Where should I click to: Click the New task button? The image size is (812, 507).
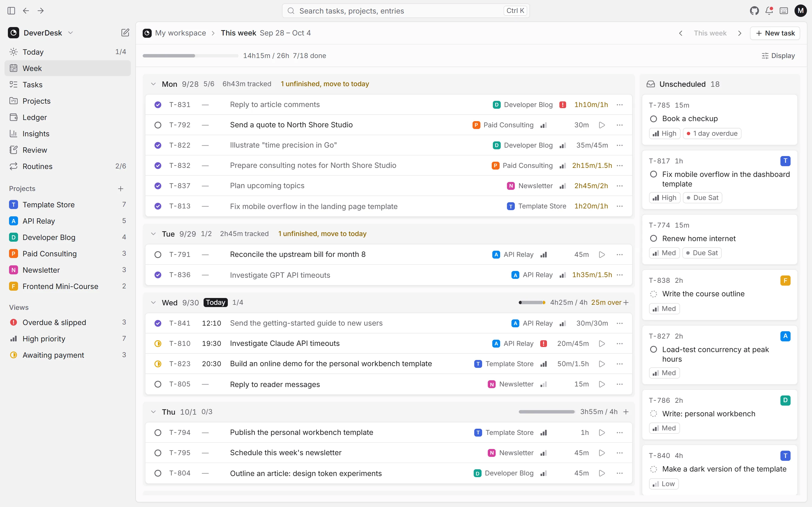click(775, 33)
